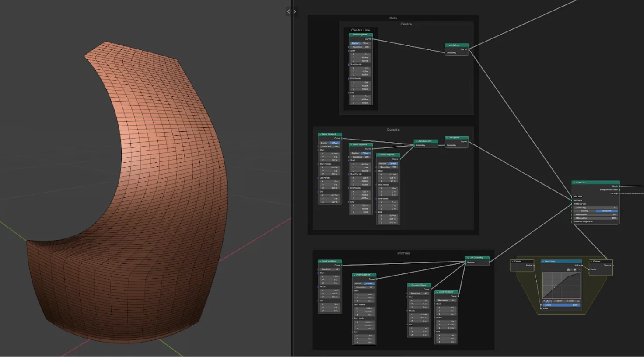
Task: Choose Position on leftmost Outside Bezier Segment
Action: click(325, 143)
